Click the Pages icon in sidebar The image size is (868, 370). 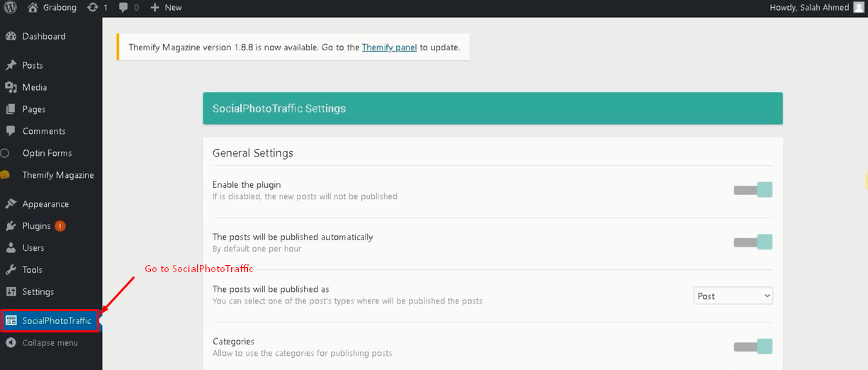pos(11,109)
